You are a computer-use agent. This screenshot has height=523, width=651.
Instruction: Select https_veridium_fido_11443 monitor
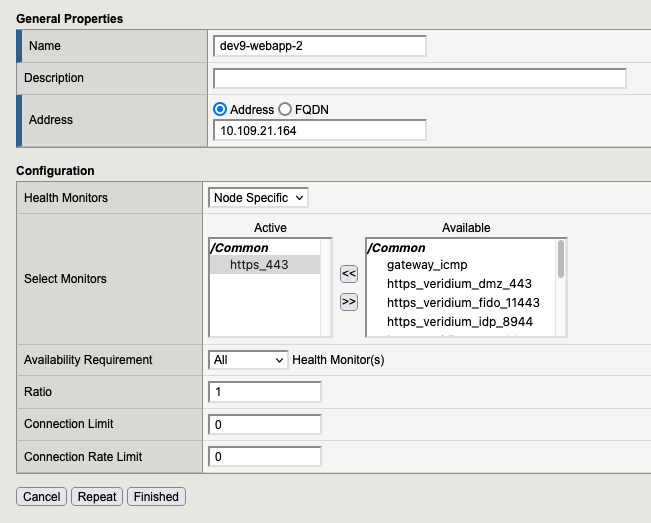462,302
